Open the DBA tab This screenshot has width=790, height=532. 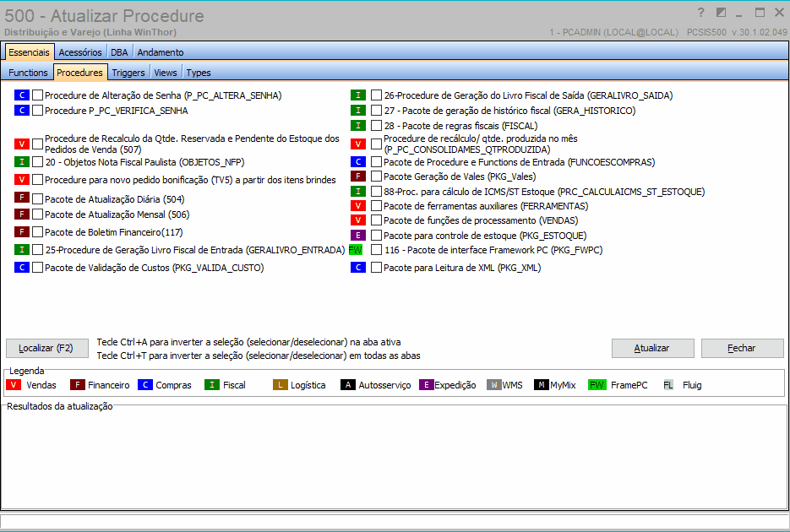coord(119,52)
